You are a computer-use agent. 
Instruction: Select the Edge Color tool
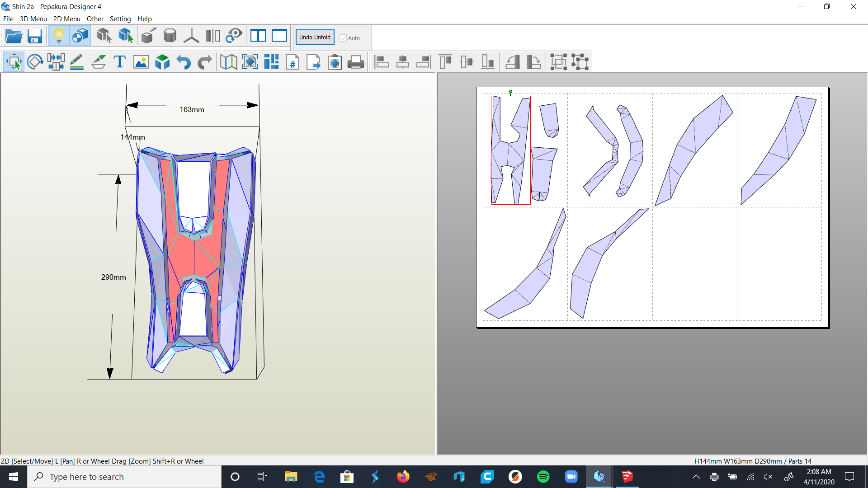coord(99,62)
